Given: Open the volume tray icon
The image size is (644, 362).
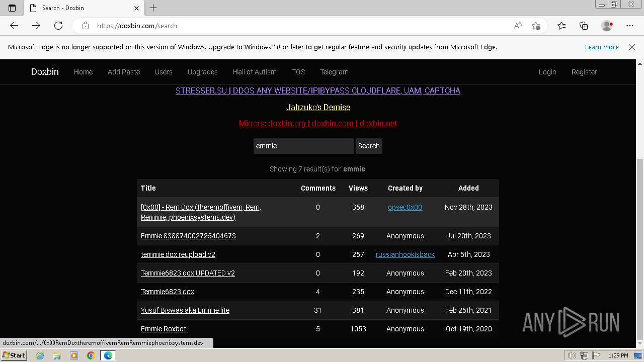Looking at the screenshot, I should [x=572, y=355].
